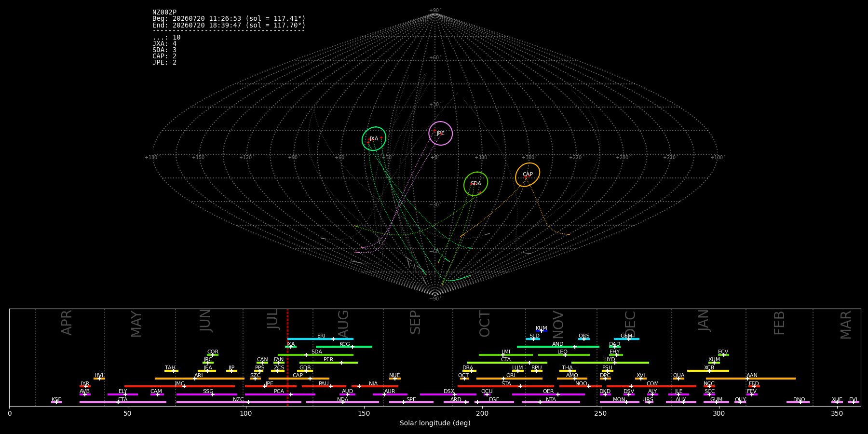Image resolution: width=868 pixels, height=434 pixels.
Task: Click the JXA radiant circle
Action: point(374,139)
